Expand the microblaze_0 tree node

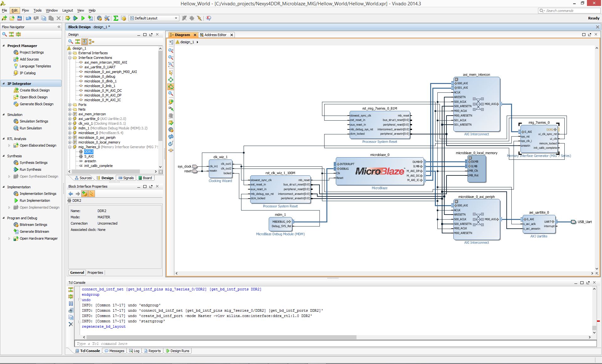(70, 133)
